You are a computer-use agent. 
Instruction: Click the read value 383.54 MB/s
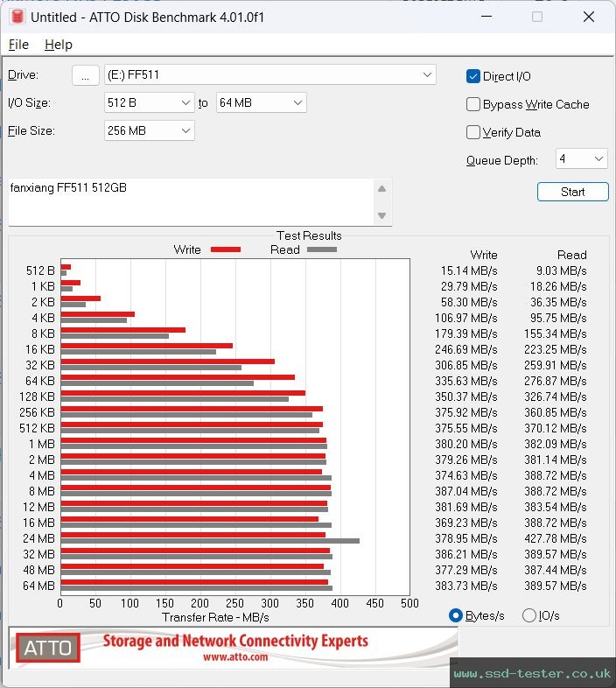click(x=556, y=507)
